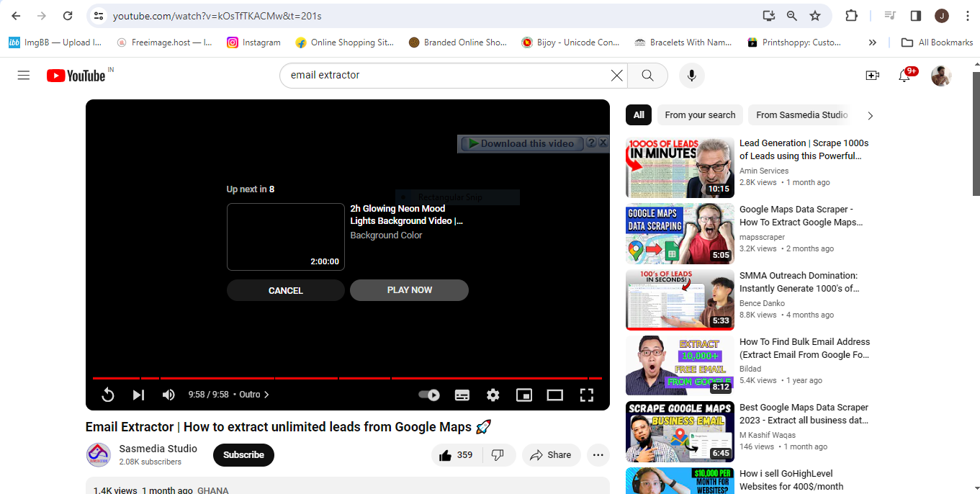Screen dimensions: 980x494
Task: Open the Chrome three-dot menu
Action: [x=967, y=16]
